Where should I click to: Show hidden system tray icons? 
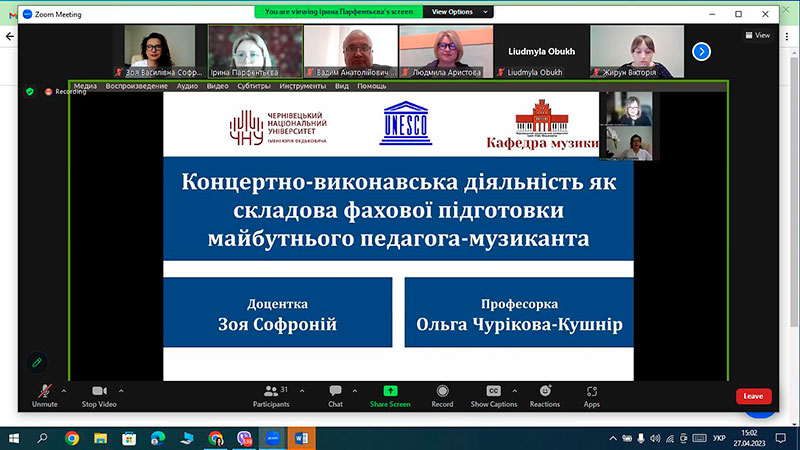point(613,438)
